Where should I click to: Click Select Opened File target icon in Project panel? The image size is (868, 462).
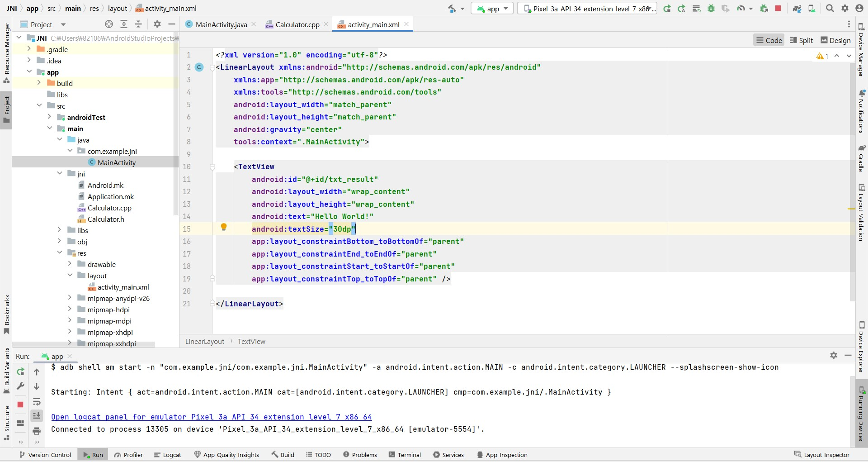109,24
